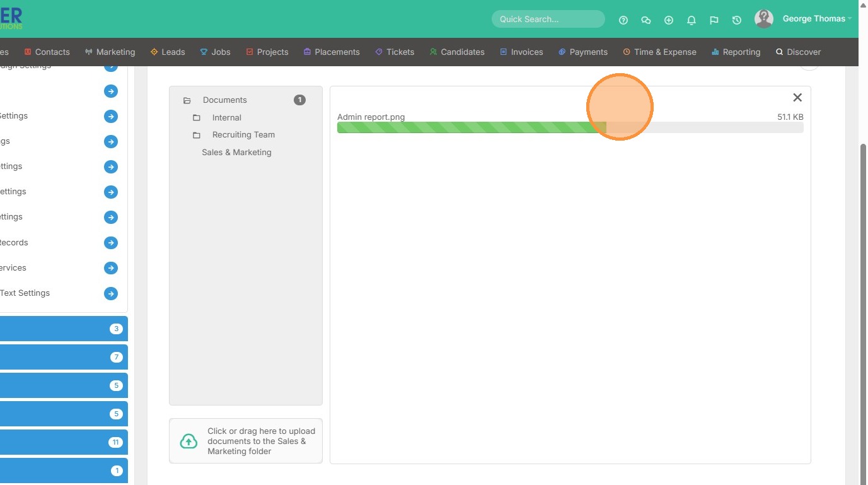The height and width of the screenshot is (485, 868).
Task: Open the chat messages icon
Action: coord(646,20)
